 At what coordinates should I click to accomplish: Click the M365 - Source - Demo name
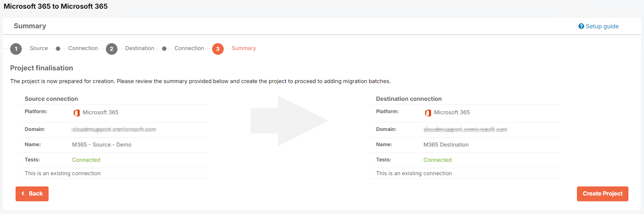point(102,145)
